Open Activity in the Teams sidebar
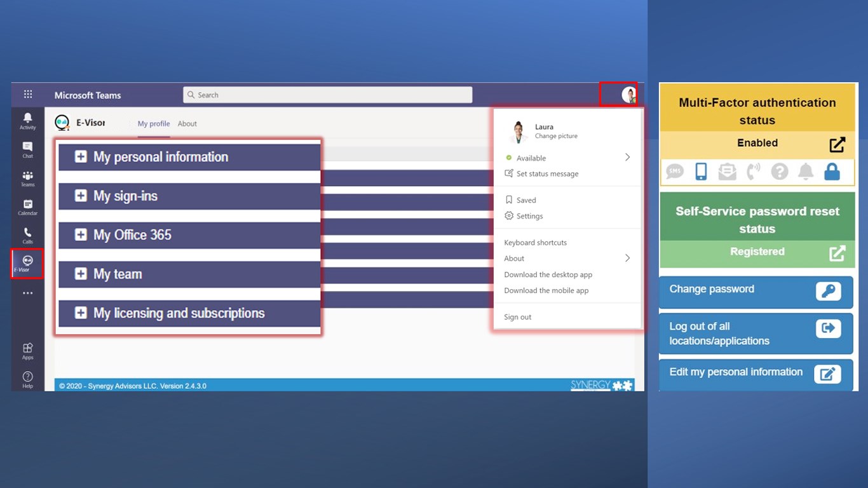 click(28, 121)
